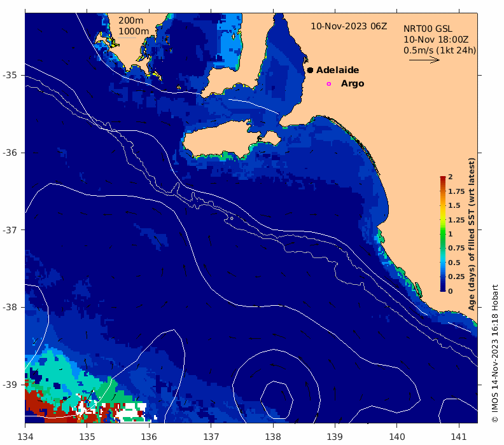Click the -36 latitude axis label
This screenshot has width=504, height=445.
(10, 153)
